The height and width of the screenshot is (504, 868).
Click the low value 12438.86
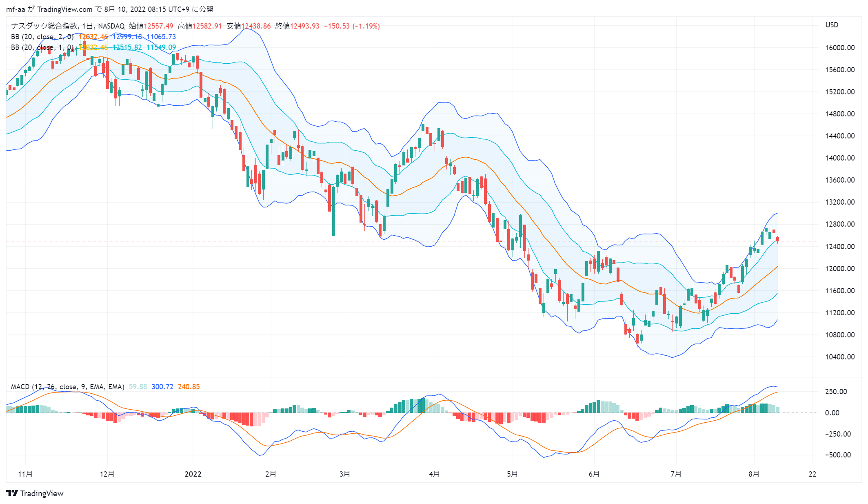[x=256, y=26]
